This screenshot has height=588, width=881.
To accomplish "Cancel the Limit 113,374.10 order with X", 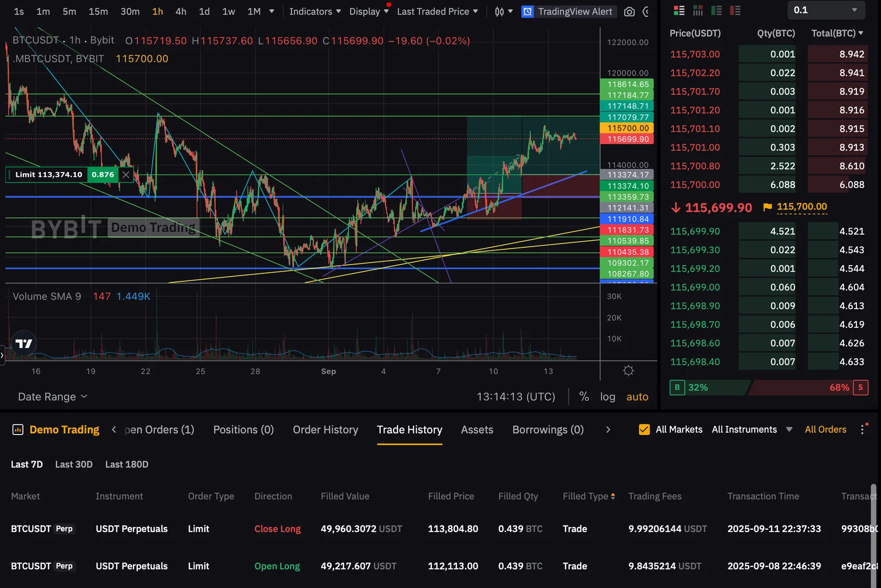I will tap(126, 175).
